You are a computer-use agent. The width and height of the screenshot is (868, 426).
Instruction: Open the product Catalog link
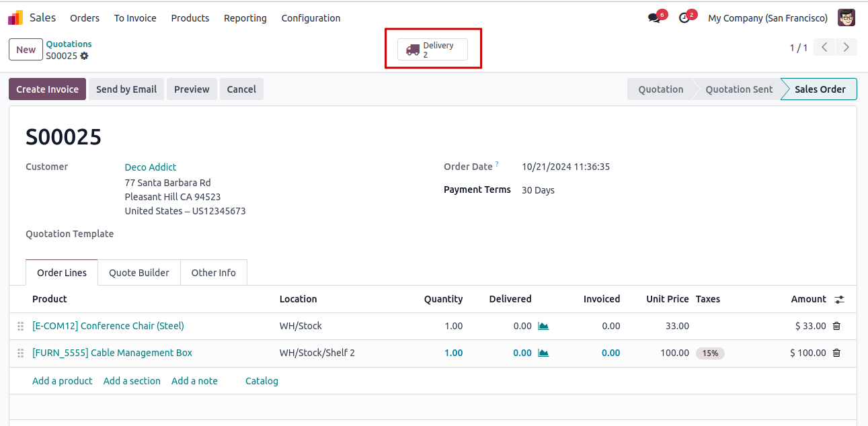tap(262, 381)
